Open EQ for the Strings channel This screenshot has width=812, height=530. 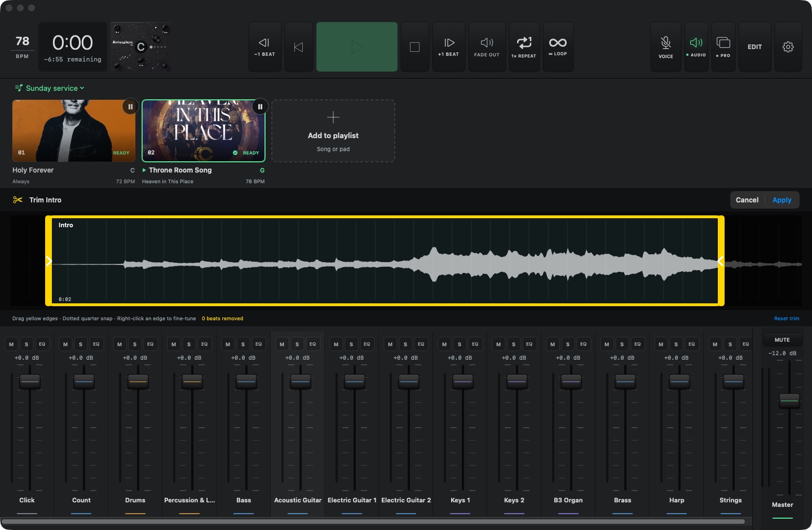[x=746, y=344]
